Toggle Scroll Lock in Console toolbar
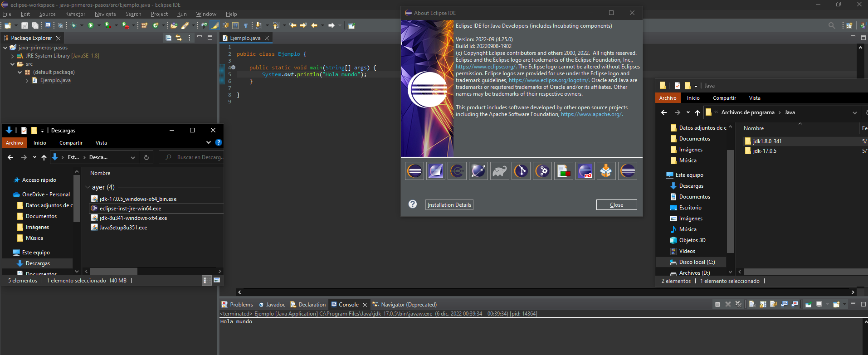 click(x=763, y=304)
